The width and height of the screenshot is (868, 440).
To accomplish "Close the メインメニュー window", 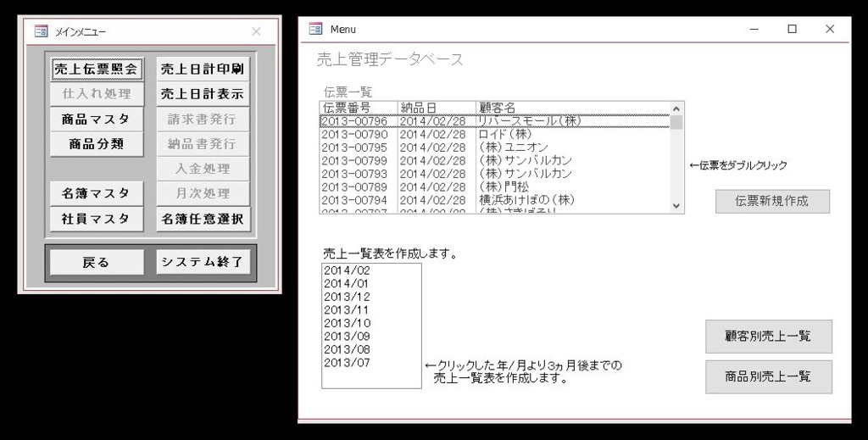I will (256, 31).
